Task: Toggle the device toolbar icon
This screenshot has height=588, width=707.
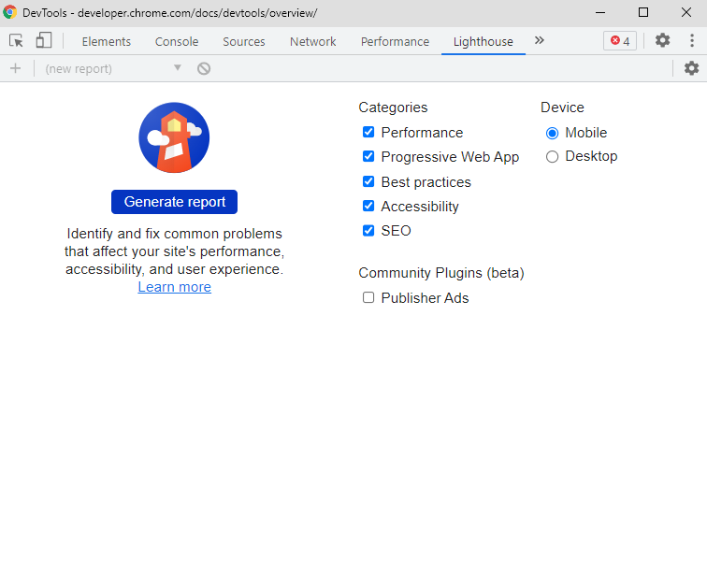Action: 44,40
